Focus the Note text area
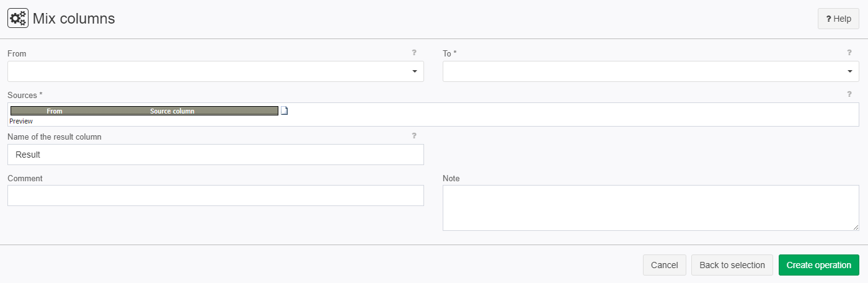Viewport: 868px width, 283px height. point(651,208)
